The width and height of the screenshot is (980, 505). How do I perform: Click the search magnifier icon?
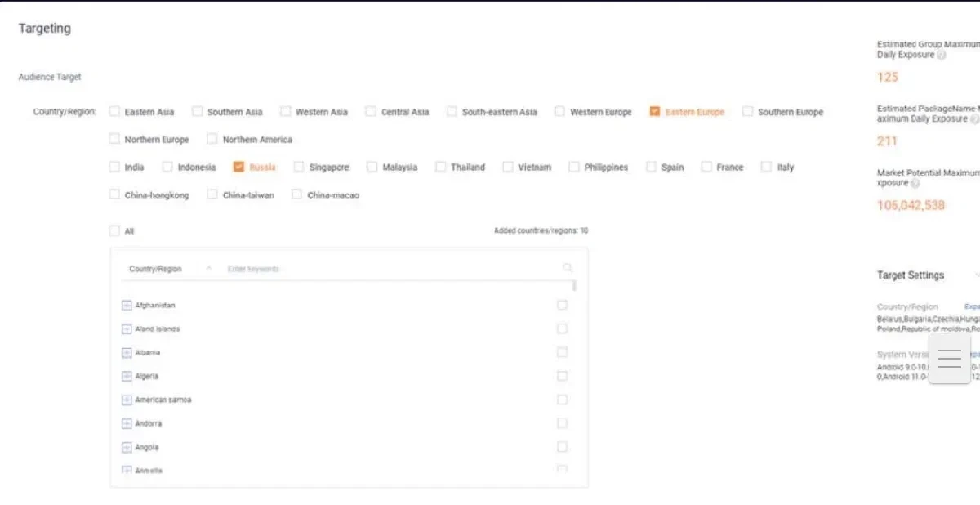568,268
